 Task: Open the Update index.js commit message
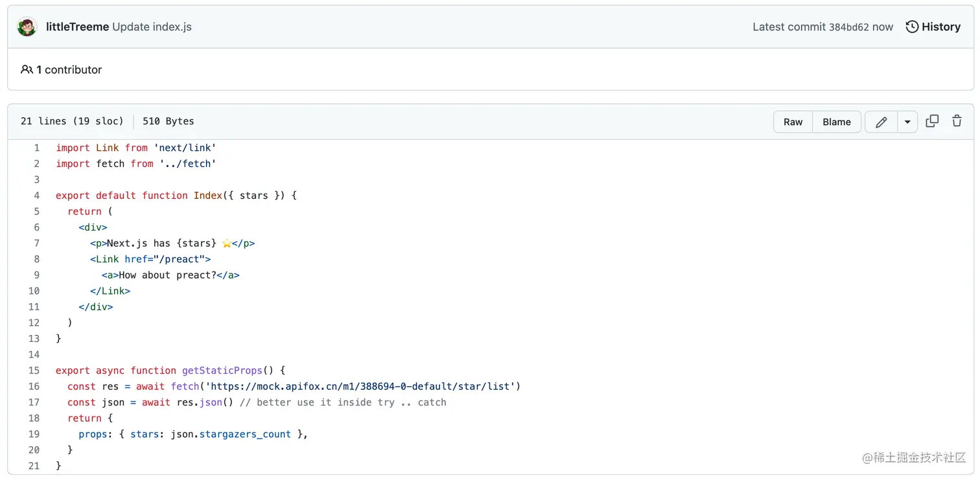coord(152,27)
